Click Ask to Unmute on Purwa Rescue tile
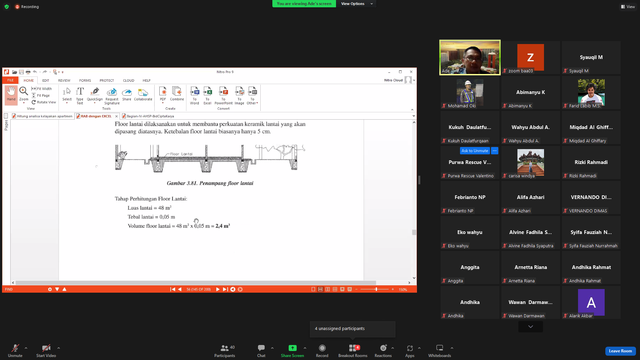640x360 pixels. pyautogui.click(x=475, y=151)
